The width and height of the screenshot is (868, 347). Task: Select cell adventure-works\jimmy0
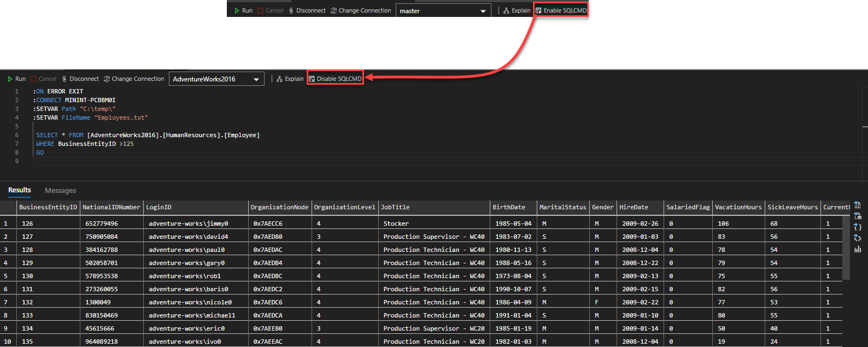pos(196,224)
